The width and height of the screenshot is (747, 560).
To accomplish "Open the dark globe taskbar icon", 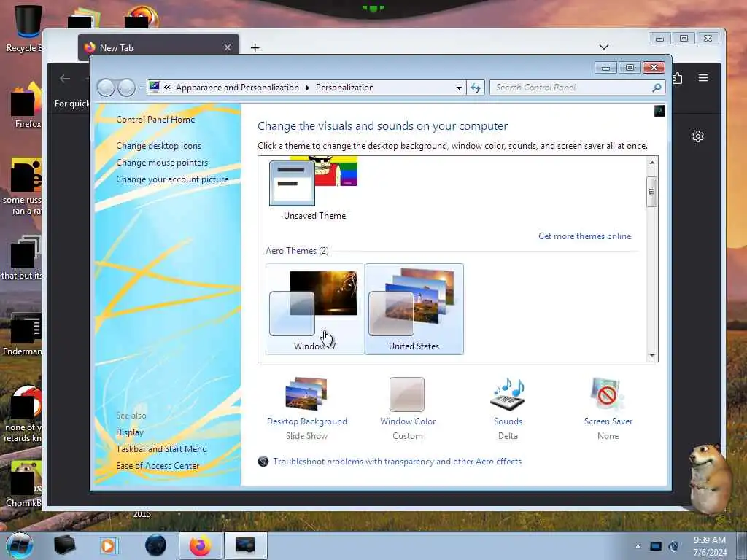I will pos(156,545).
